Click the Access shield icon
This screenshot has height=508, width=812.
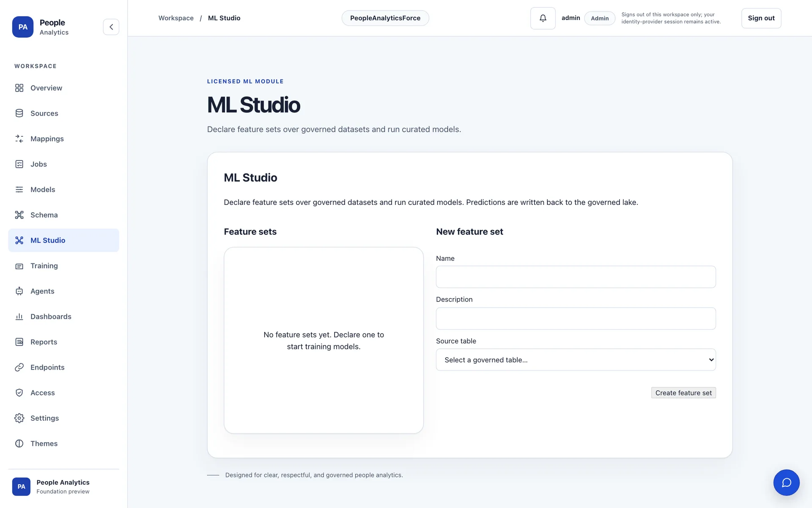(19, 392)
